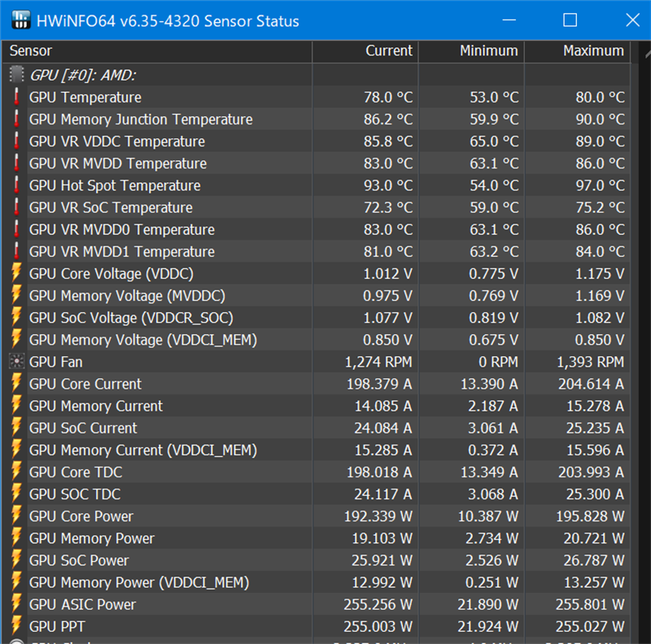This screenshot has height=644, width=651.
Task: Click lightning icon for GPU Memory Power (VDDCI_MEM)
Action: tap(16, 582)
